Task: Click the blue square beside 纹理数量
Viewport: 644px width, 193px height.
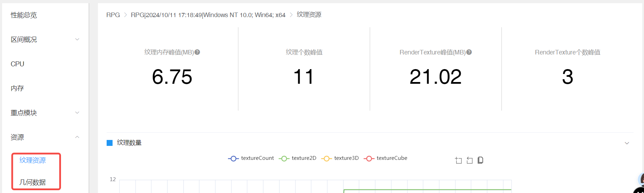Action: (x=109, y=143)
